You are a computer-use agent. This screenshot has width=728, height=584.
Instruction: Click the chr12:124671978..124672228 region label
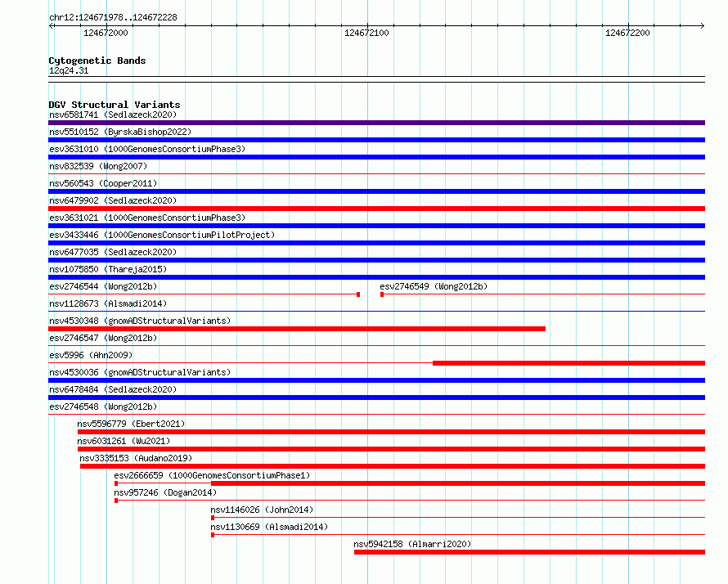pyautogui.click(x=113, y=17)
